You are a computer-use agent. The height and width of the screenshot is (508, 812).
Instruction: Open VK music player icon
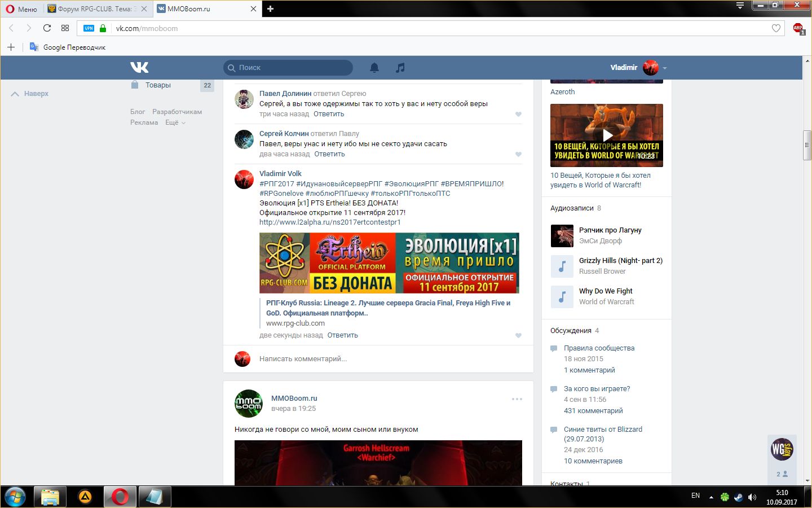(400, 68)
